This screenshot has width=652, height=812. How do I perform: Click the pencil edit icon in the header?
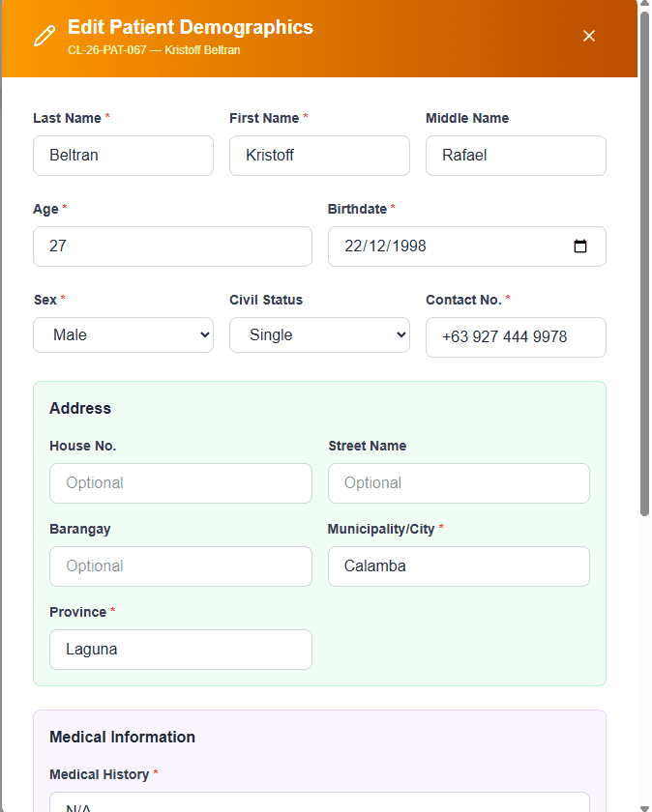pyautogui.click(x=44, y=35)
